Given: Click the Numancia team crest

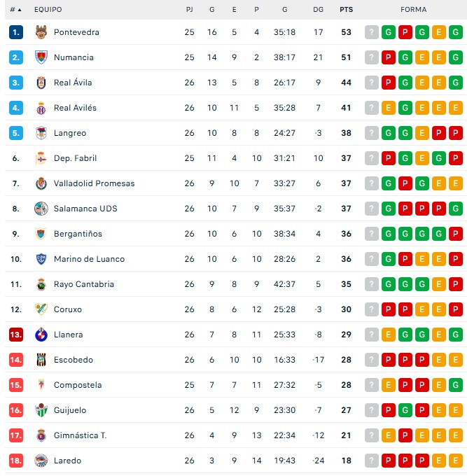Looking at the screenshot, I should click(41, 57).
